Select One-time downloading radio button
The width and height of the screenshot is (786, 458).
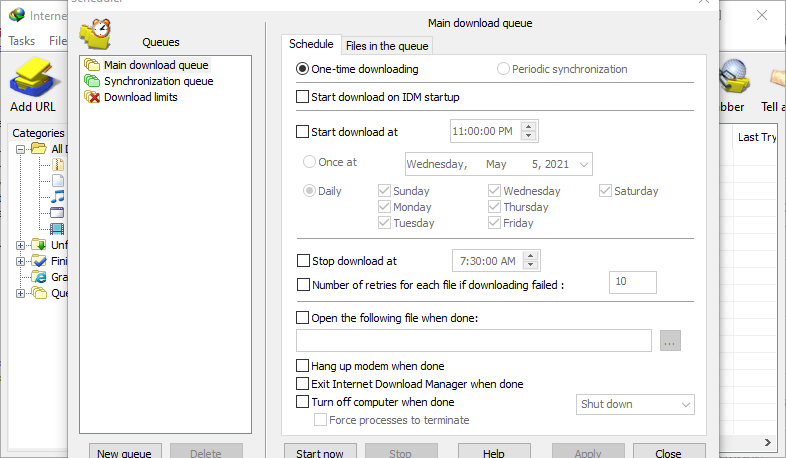pyautogui.click(x=302, y=69)
